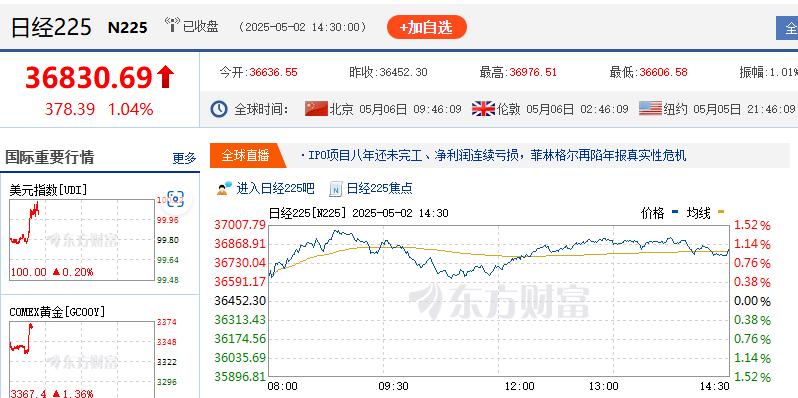798x398 pixels.
Task: Select the 全球直播 tab label
Action: click(246, 155)
